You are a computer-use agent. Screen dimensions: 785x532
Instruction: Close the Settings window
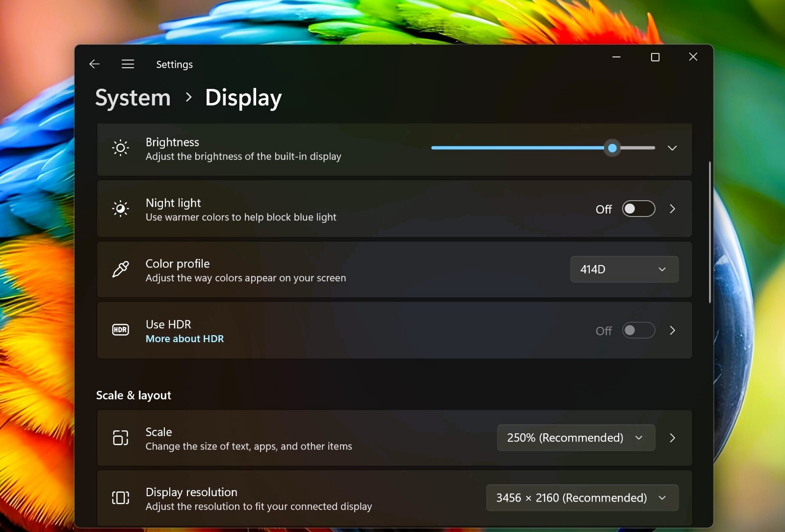click(x=693, y=57)
